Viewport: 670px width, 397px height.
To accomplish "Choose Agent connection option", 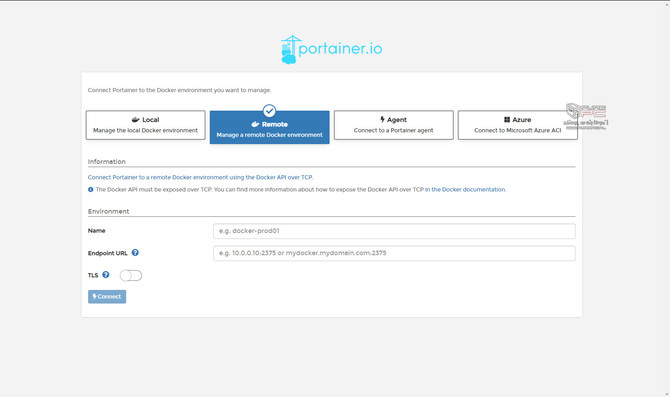I will pyautogui.click(x=394, y=125).
